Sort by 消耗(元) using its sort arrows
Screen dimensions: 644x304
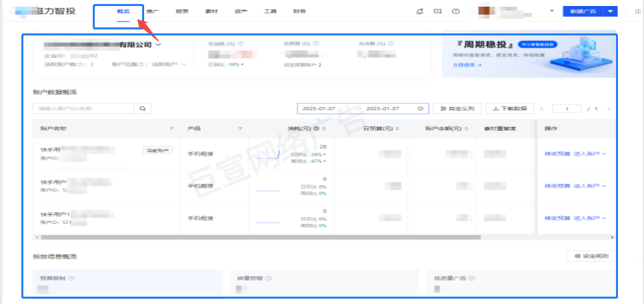pos(324,129)
